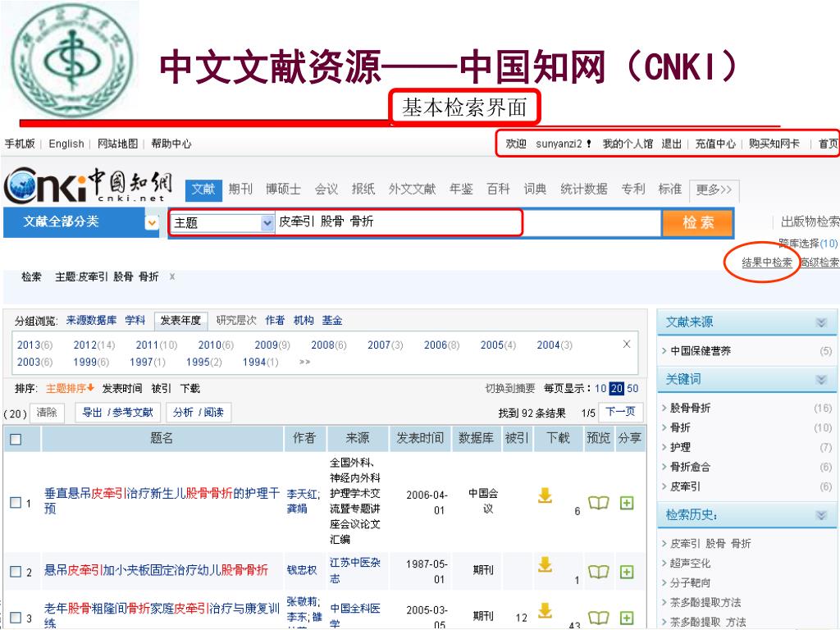Viewport: 840px width, 630px height.
Task: Filter results by year 2009(9)
Action: (x=272, y=345)
